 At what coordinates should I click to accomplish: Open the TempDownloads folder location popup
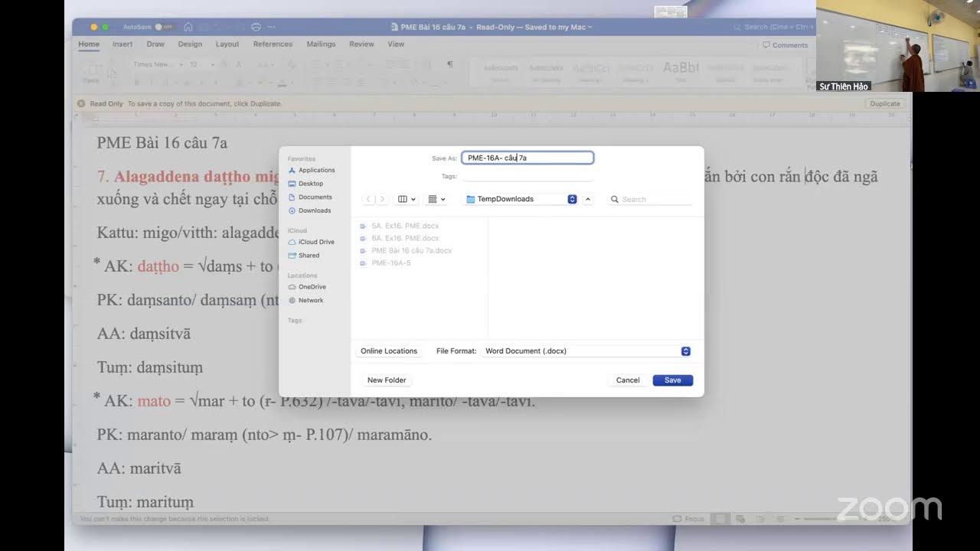521,199
